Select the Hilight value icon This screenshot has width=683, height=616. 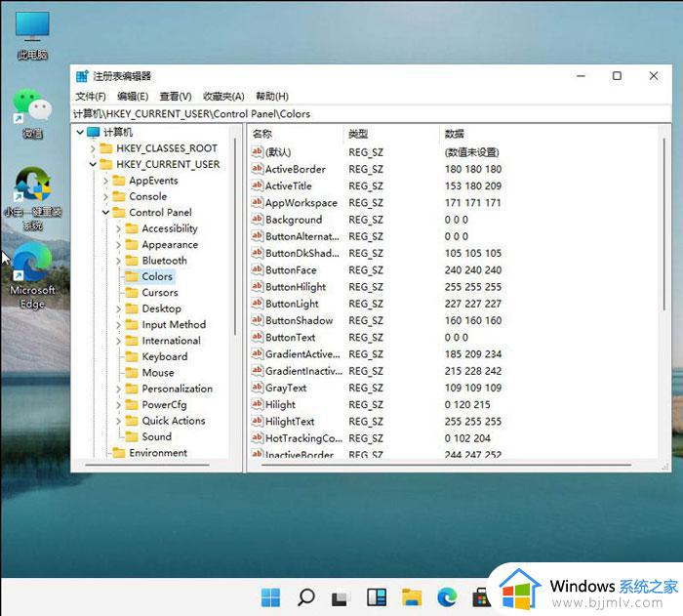click(257, 404)
